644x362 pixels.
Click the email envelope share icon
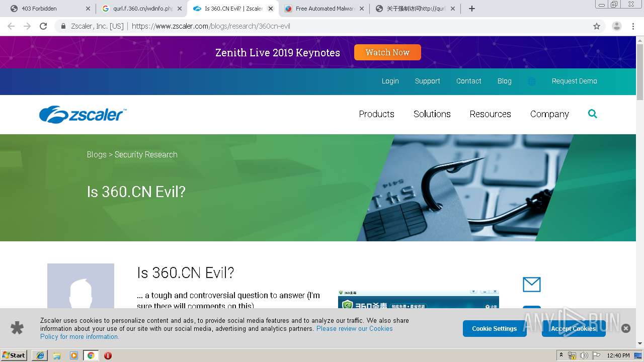click(x=532, y=285)
